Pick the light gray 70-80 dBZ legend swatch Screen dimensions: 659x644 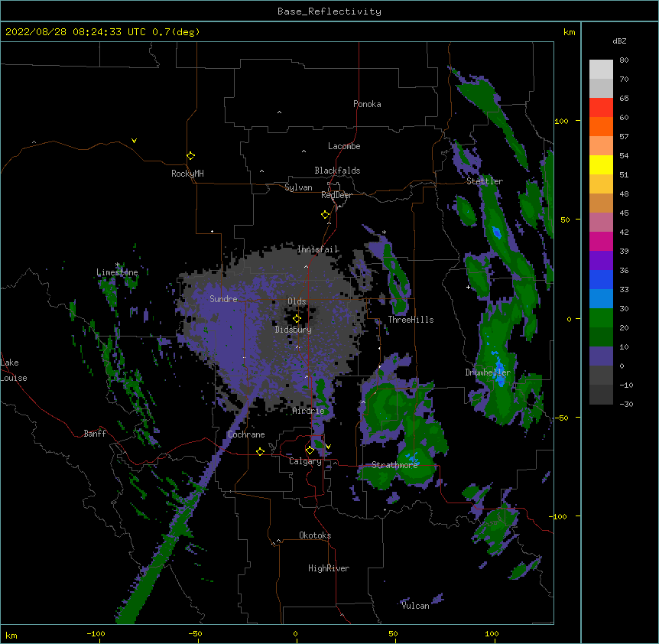click(x=601, y=70)
